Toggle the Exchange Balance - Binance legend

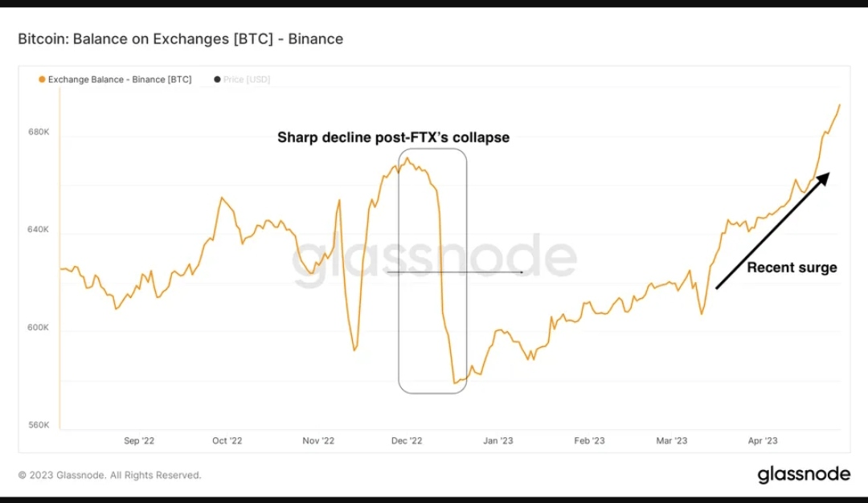[115, 80]
